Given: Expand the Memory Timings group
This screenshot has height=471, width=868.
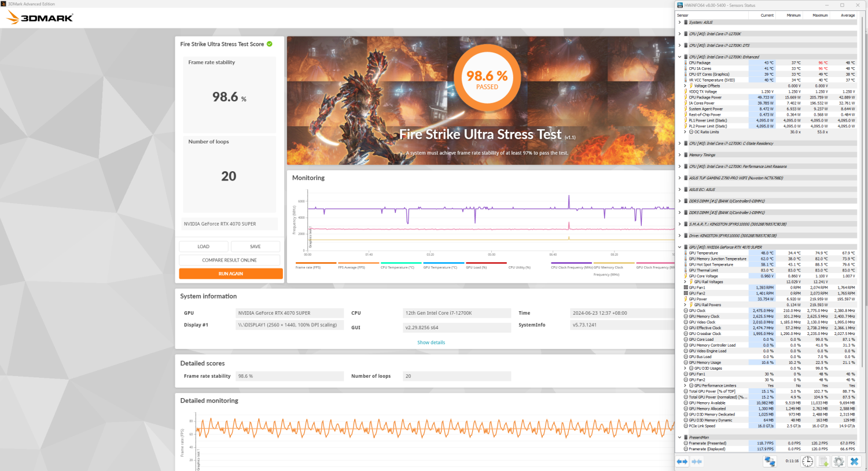Looking at the screenshot, I should click(x=679, y=155).
